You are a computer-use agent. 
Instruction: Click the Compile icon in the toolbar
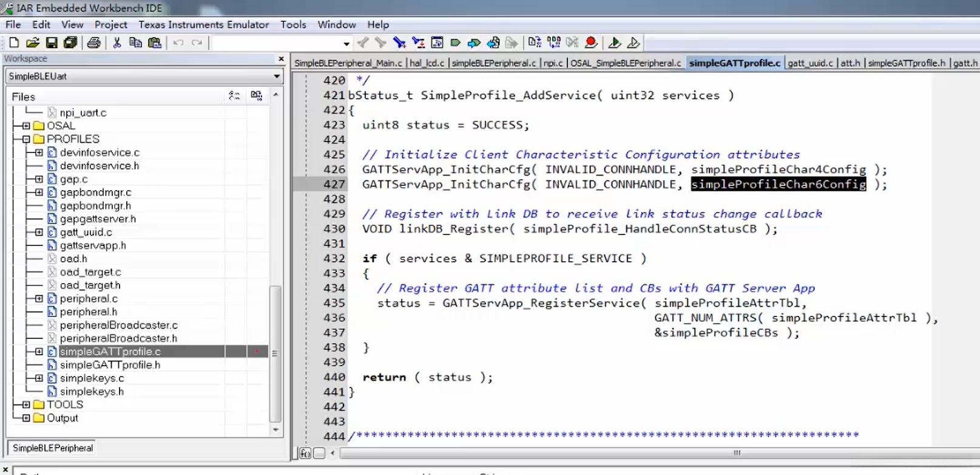[x=534, y=43]
